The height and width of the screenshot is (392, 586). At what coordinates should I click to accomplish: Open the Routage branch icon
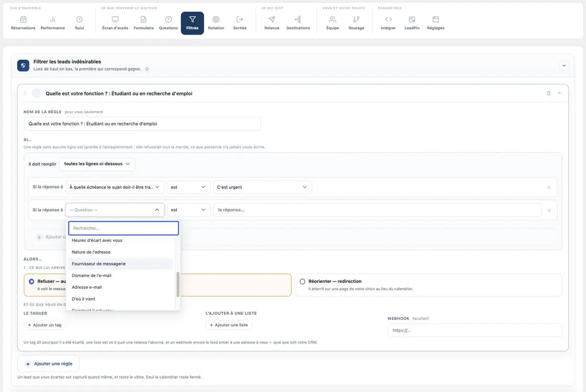click(356, 19)
